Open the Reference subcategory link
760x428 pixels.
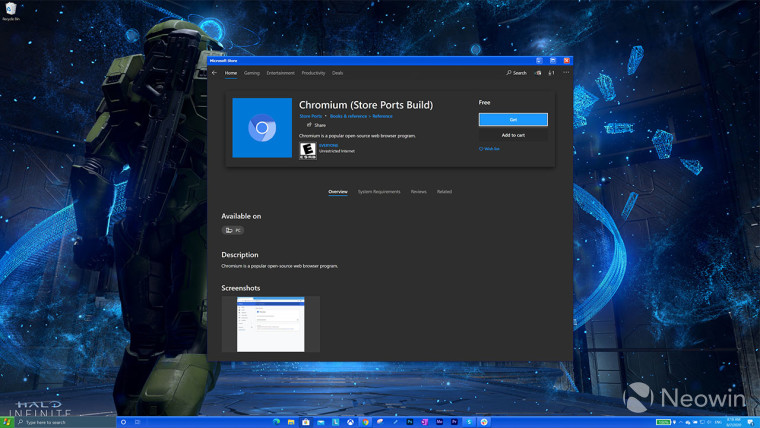coord(382,116)
